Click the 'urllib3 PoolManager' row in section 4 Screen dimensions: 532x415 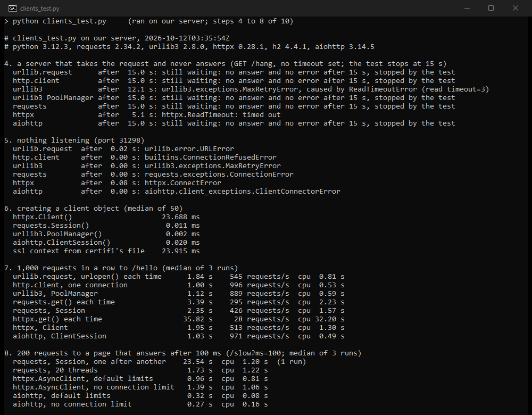[x=234, y=98]
